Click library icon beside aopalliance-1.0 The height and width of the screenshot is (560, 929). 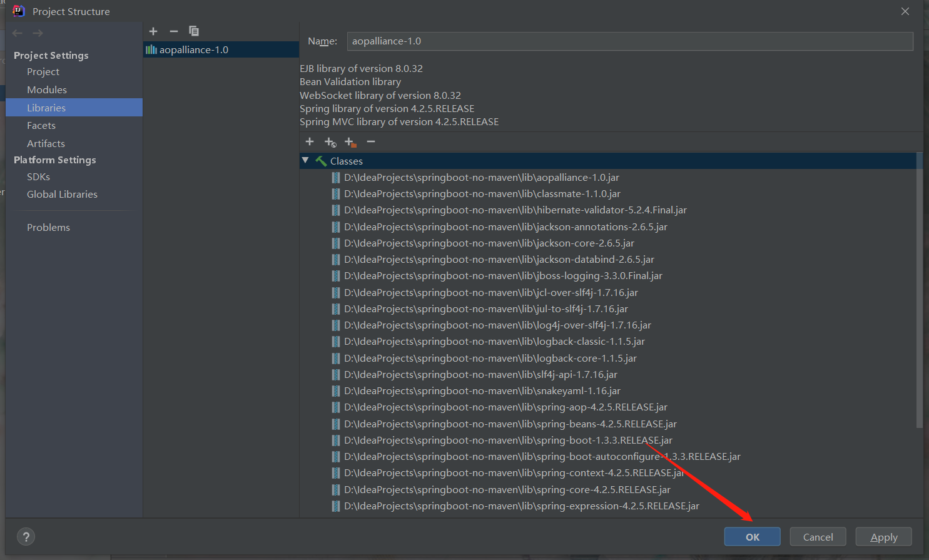pos(151,49)
